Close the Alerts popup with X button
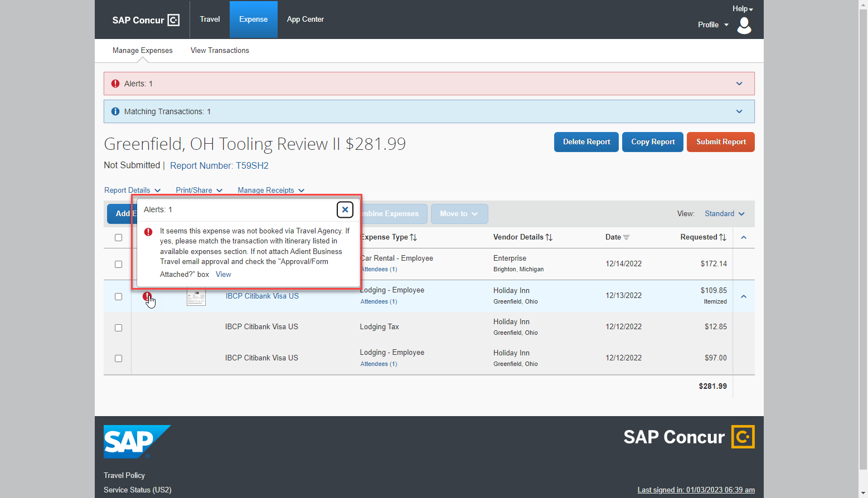Image resolution: width=868 pixels, height=498 pixels. click(345, 209)
